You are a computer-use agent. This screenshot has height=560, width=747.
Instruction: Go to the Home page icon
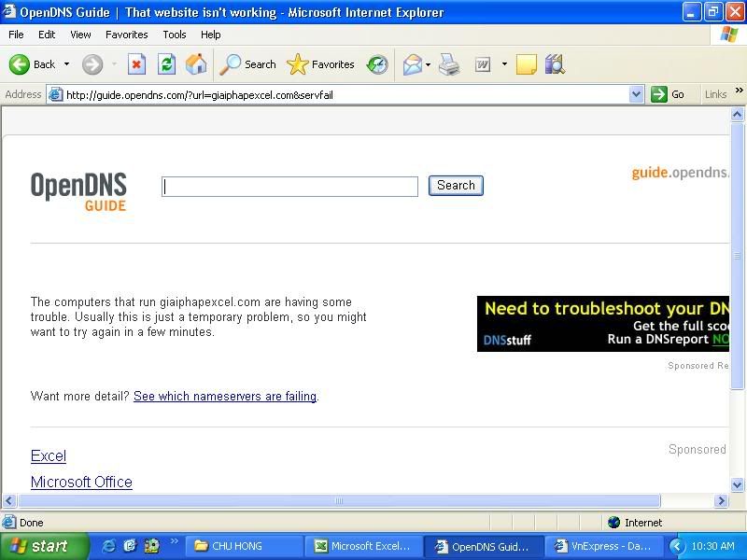[x=196, y=63]
